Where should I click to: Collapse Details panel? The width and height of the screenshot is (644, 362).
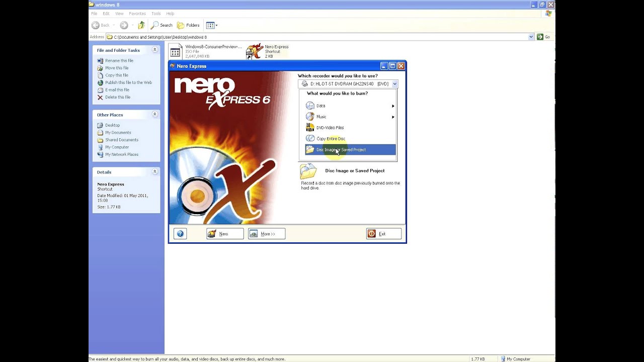coord(155,171)
